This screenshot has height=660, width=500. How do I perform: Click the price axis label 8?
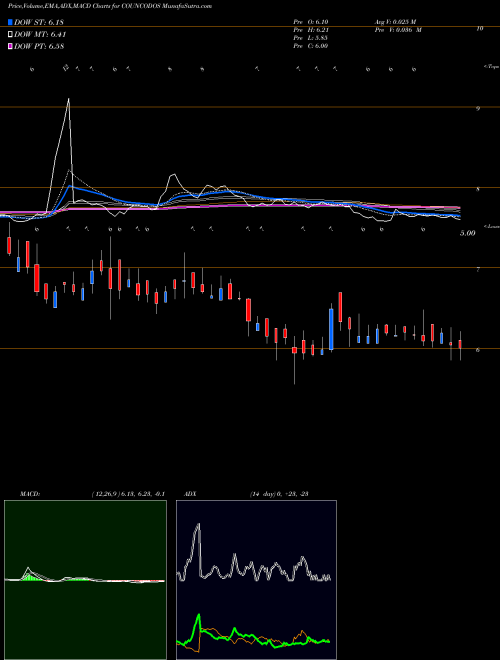[478, 189]
